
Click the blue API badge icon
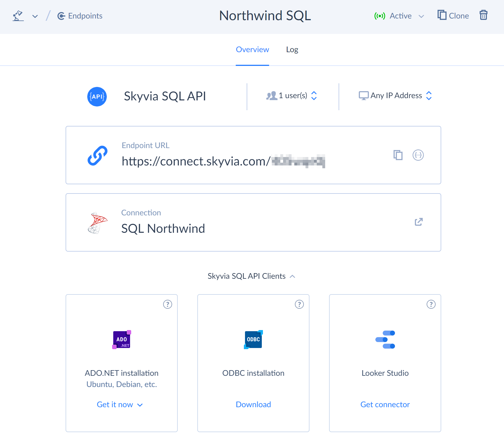click(x=97, y=96)
